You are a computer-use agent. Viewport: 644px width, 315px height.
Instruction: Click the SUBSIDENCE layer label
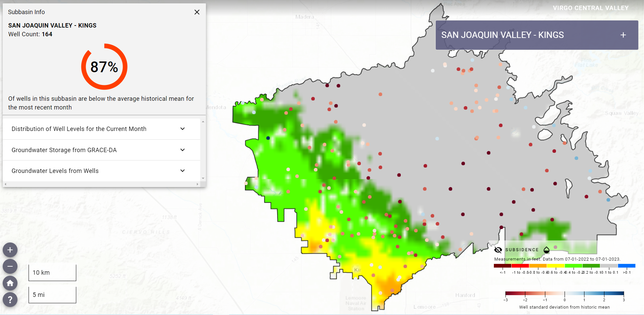pyautogui.click(x=522, y=250)
